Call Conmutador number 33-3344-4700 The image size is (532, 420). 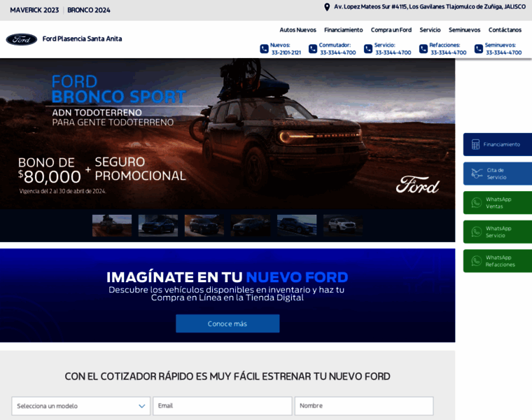click(338, 52)
